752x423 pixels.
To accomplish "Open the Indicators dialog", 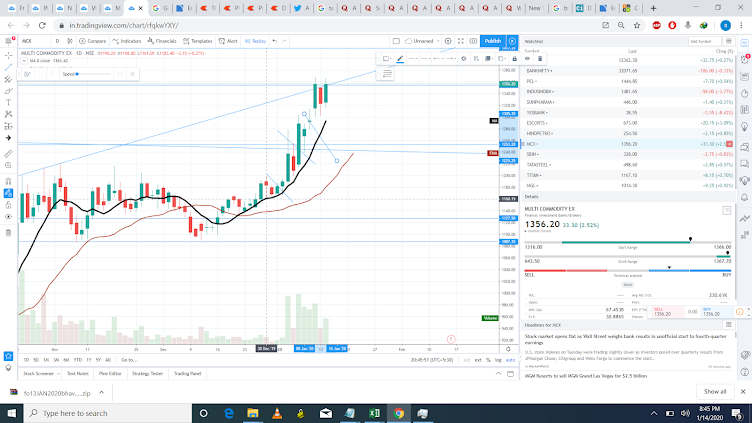I will (127, 41).
